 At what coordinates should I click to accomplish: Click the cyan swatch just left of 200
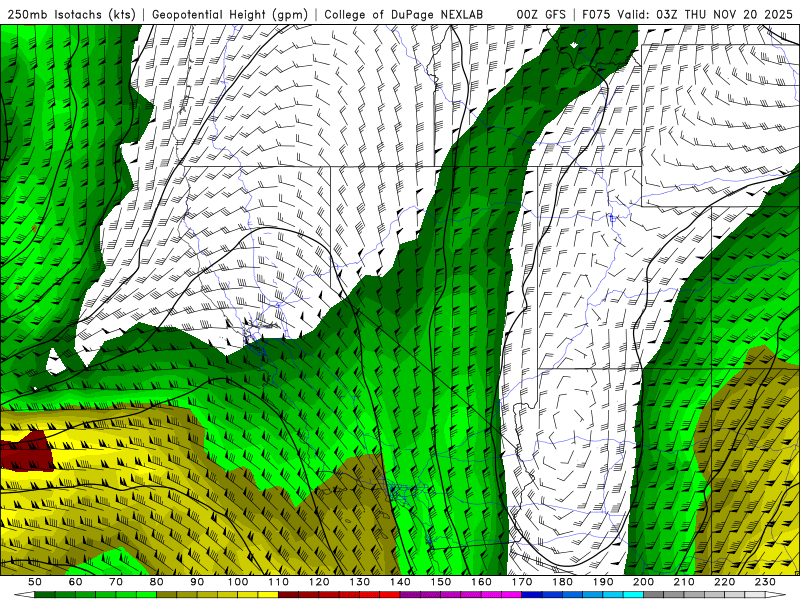pyautogui.click(x=633, y=595)
